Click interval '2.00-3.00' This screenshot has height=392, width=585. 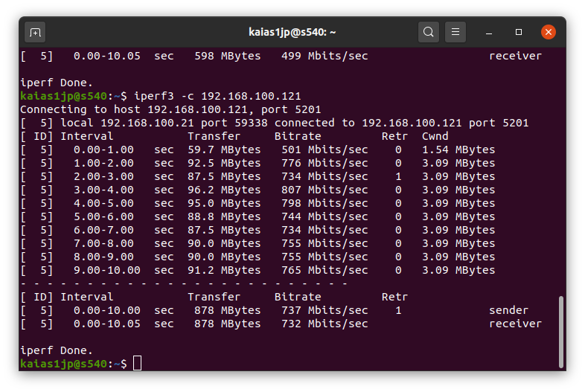coord(103,176)
